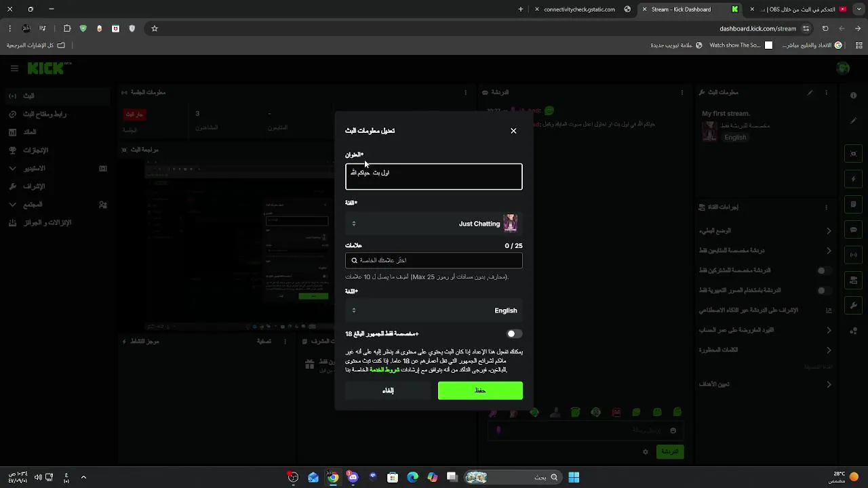Open the terms of service link
The height and width of the screenshot is (488, 868).
(384, 370)
